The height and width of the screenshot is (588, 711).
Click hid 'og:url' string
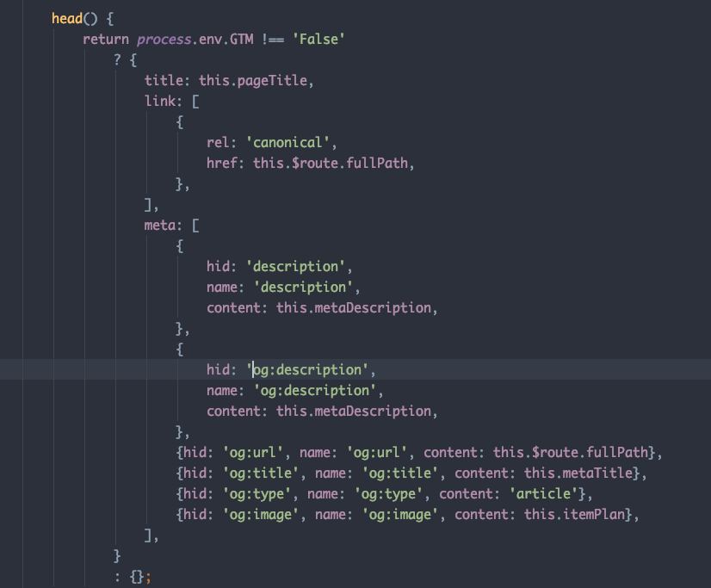[253, 453]
